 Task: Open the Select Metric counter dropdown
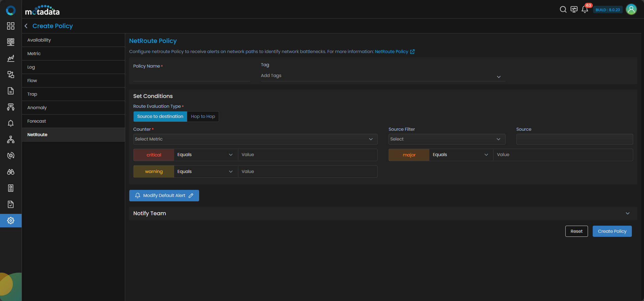click(255, 139)
